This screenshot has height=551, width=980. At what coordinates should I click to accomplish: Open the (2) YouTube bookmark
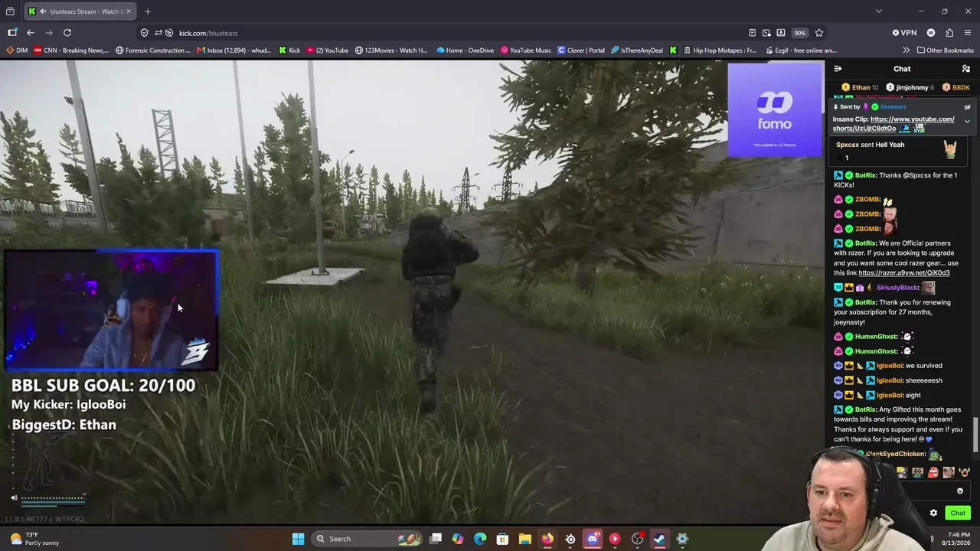[327, 51]
